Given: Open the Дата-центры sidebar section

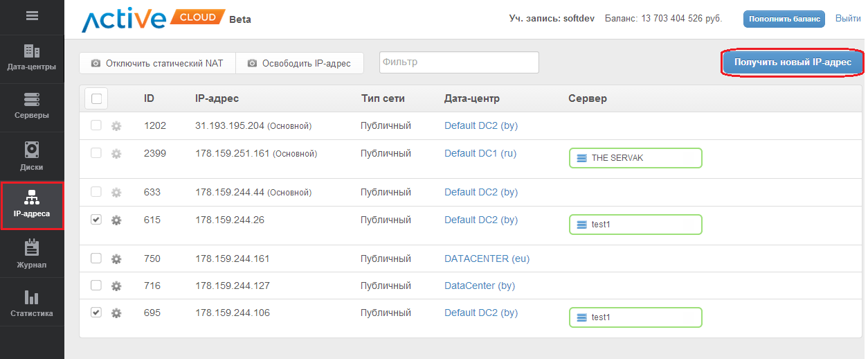Looking at the screenshot, I should coord(32,58).
